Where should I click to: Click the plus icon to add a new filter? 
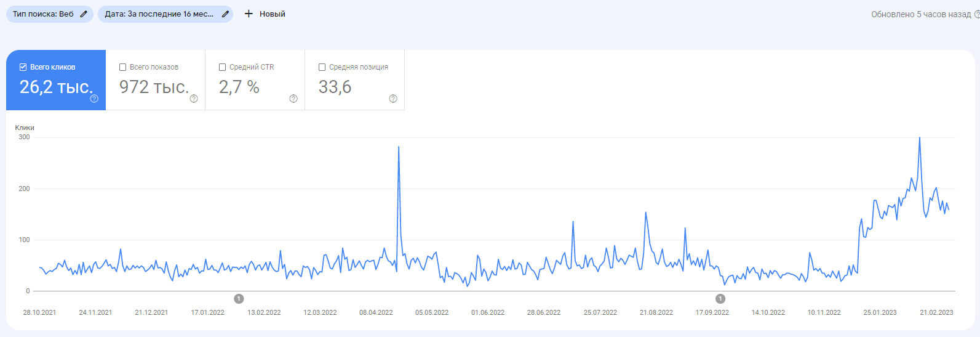pyautogui.click(x=249, y=14)
